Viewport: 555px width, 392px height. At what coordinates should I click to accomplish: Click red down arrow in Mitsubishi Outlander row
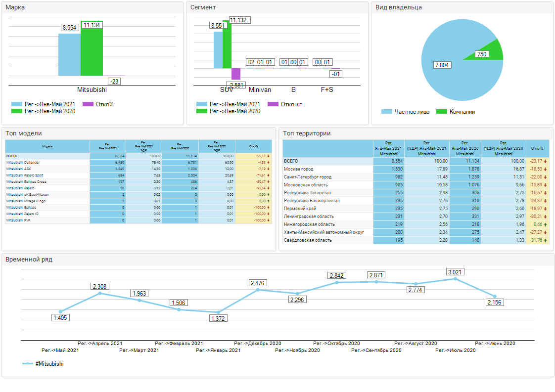268,163
